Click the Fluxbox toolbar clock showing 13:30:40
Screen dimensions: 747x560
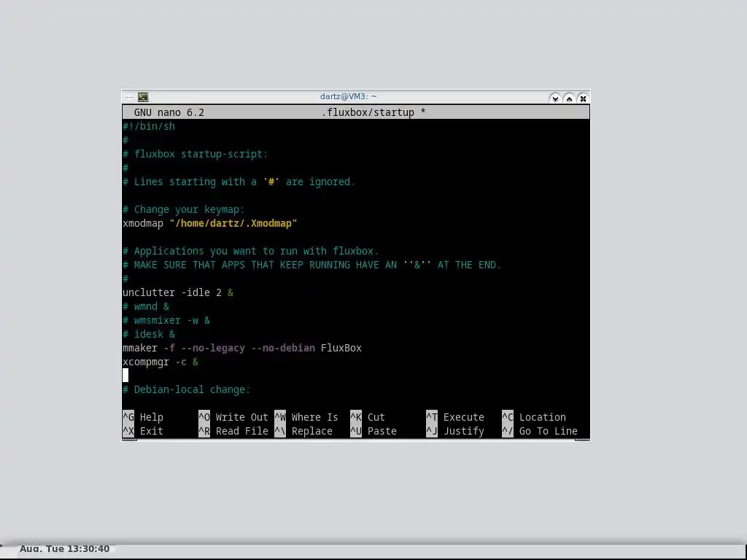pyautogui.click(x=64, y=549)
